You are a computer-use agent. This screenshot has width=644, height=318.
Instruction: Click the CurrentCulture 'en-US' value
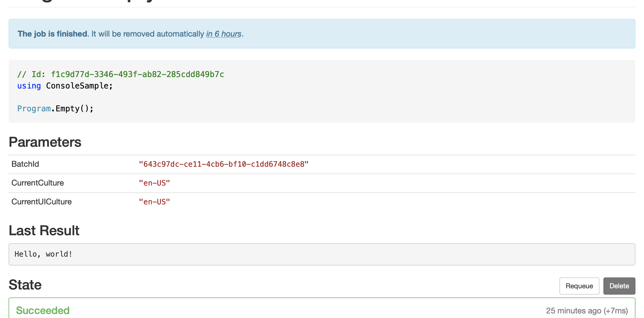(x=154, y=183)
